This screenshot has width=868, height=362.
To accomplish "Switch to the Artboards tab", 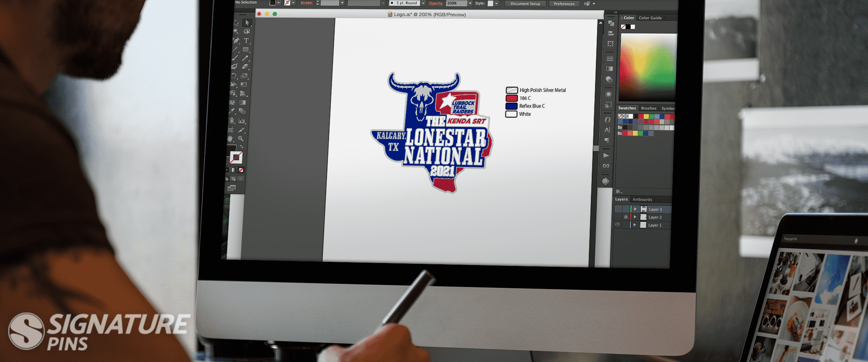I will (642, 200).
